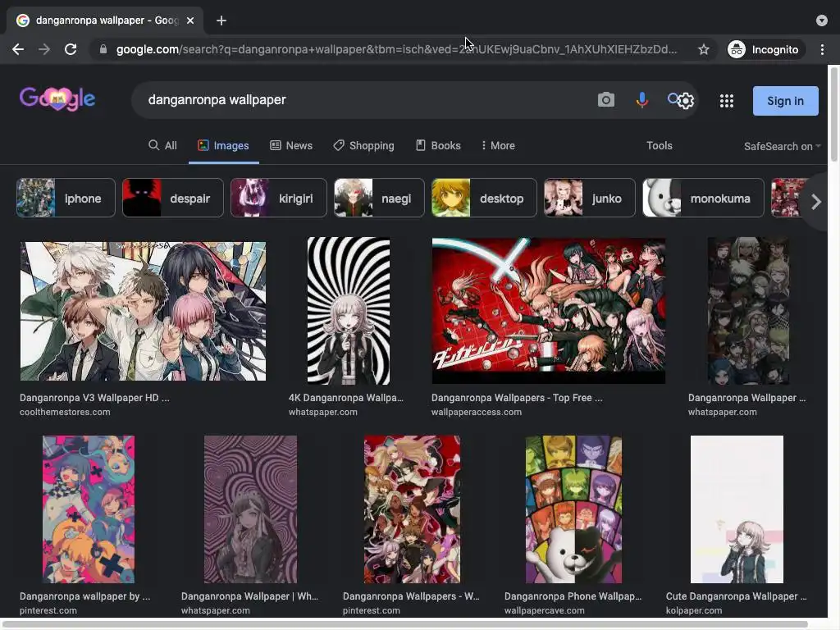
Task: Click the vertical page scrollbar
Action: tap(833, 113)
